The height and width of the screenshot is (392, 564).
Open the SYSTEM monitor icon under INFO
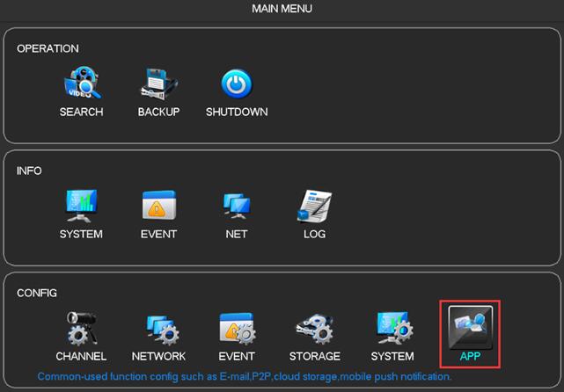tap(81, 207)
